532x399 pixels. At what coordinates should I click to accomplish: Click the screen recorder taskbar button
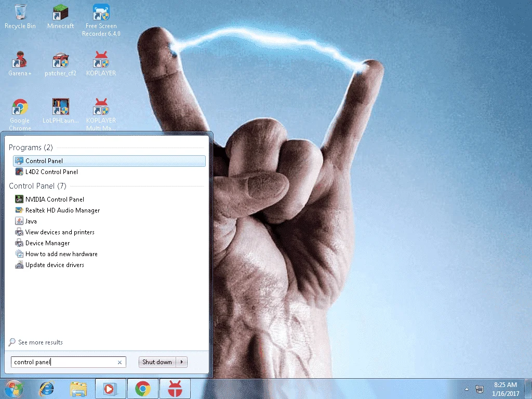110,389
